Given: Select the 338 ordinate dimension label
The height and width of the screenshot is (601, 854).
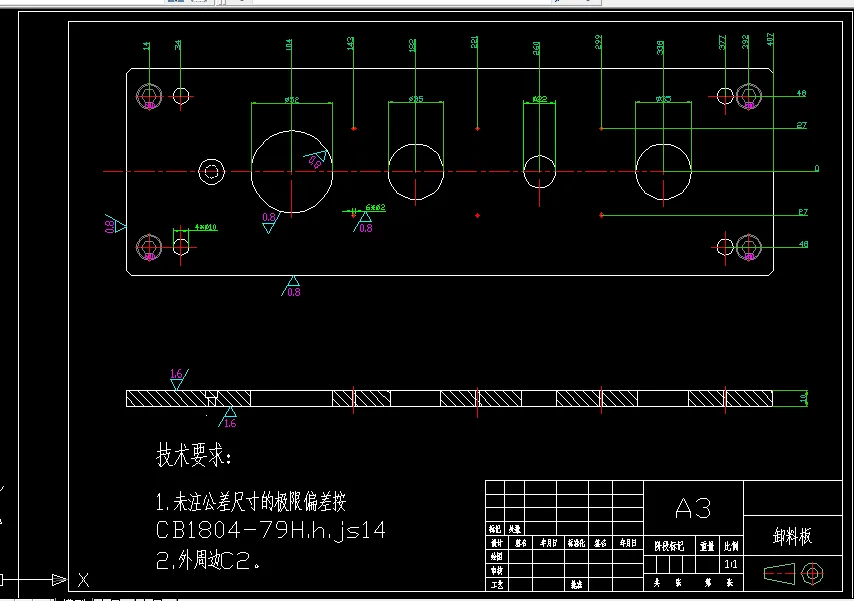Looking at the screenshot, I should (x=660, y=47).
